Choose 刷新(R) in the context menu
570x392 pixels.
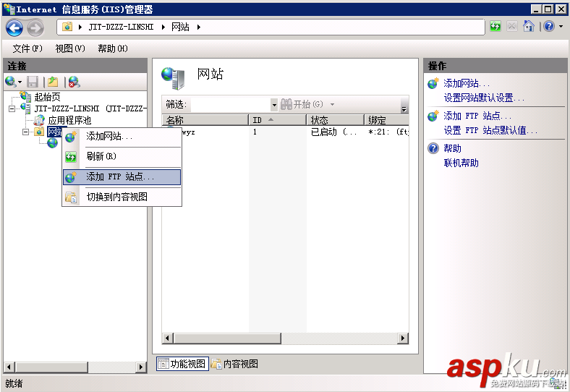(x=122, y=157)
